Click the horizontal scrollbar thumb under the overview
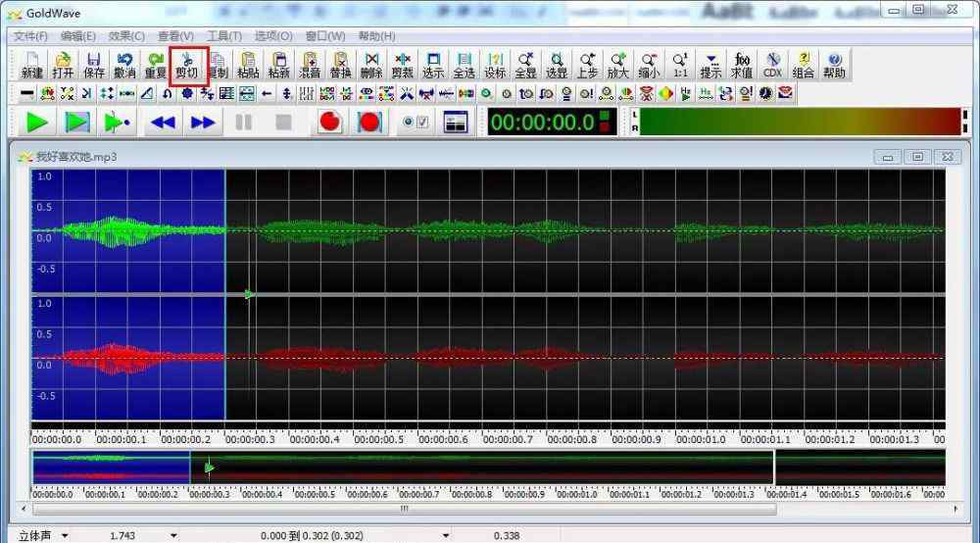 [405, 510]
